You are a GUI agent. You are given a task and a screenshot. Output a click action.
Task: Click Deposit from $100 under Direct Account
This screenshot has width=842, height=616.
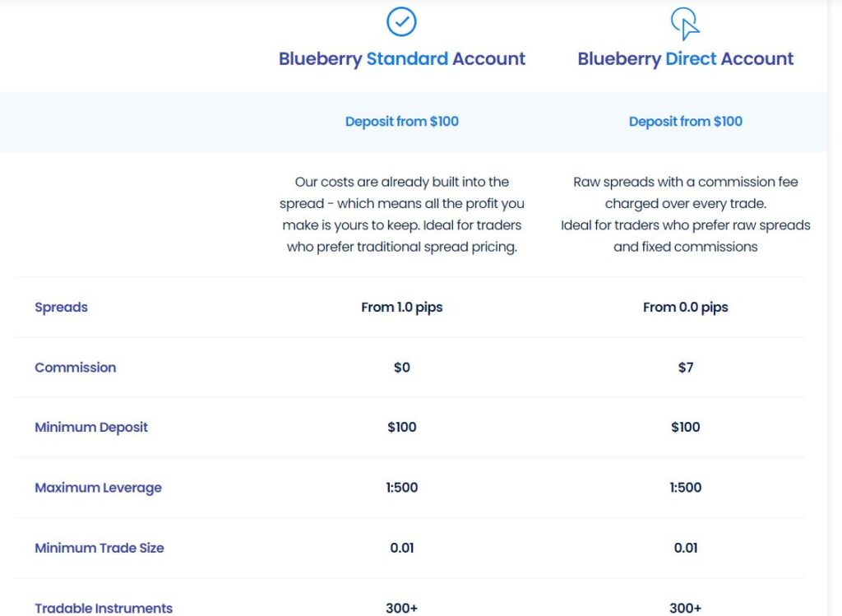[685, 122]
